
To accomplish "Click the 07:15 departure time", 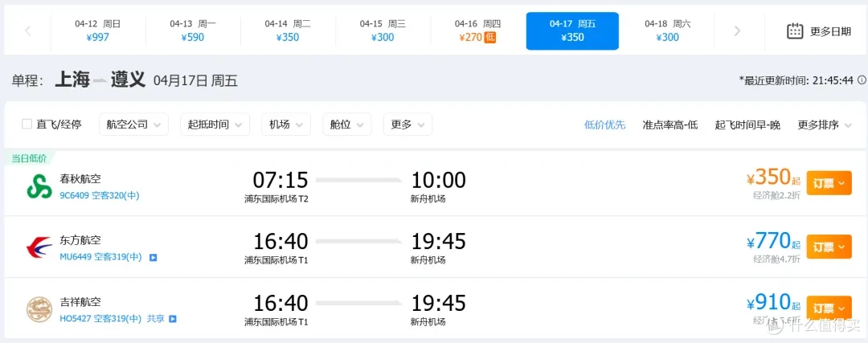I will point(280,180).
